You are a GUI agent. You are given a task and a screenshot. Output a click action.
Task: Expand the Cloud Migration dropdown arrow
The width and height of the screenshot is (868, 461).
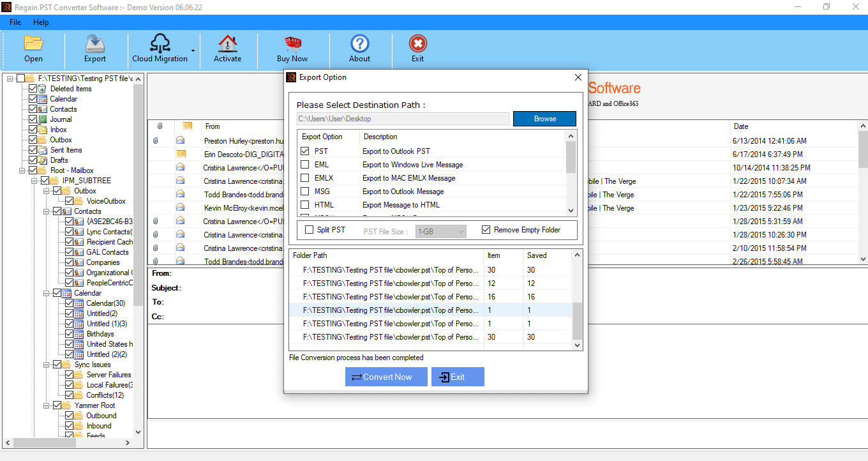(x=193, y=50)
